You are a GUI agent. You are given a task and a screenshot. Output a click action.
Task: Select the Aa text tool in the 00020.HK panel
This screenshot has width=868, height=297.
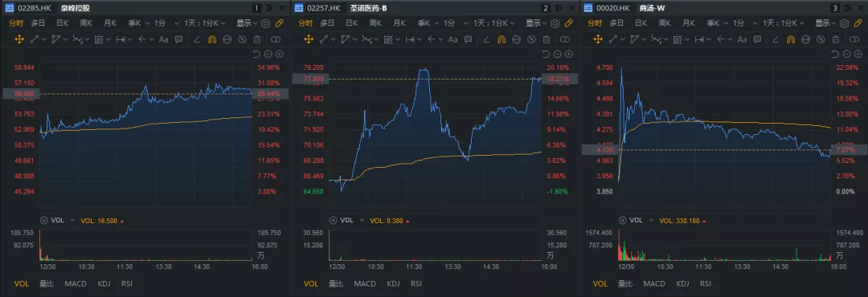point(743,39)
